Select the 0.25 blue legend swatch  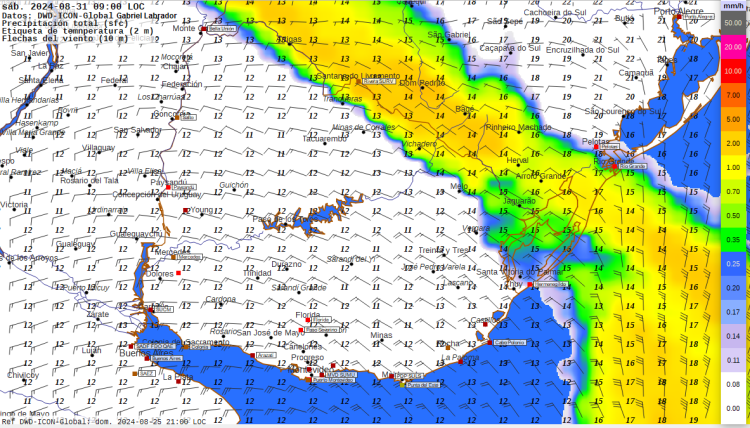[x=732, y=264]
